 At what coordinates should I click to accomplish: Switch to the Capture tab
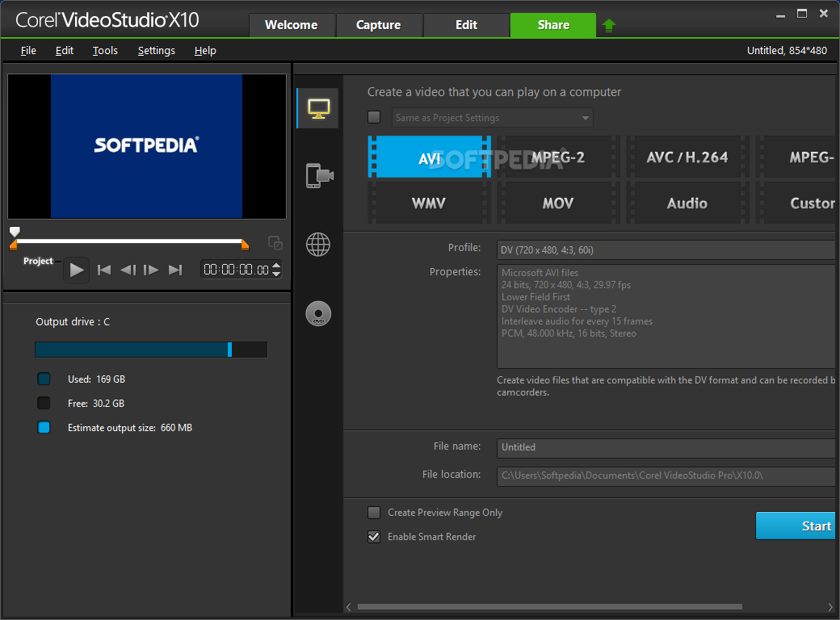(x=379, y=25)
